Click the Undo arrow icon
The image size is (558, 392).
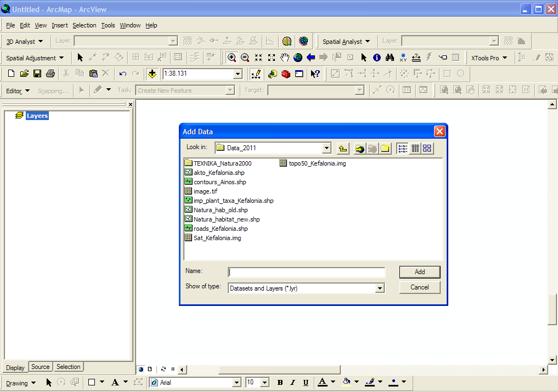pyautogui.click(x=123, y=73)
